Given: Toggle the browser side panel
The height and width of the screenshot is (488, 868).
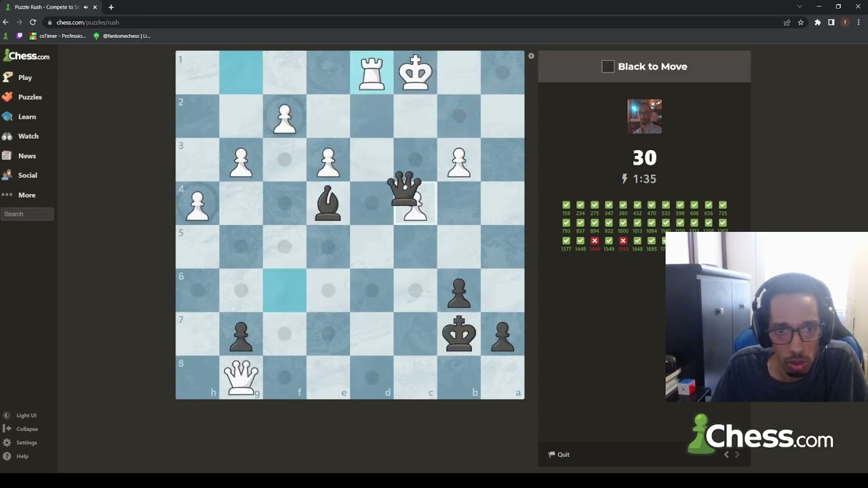Looking at the screenshot, I should pyautogui.click(x=831, y=22).
